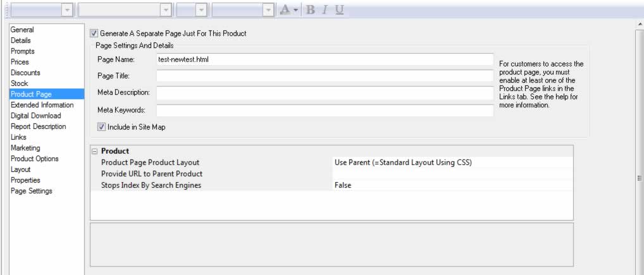Open the Extended Information section
Image resolution: width=644 pixels, height=275 pixels.
pyautogui.click(x=42, y=105)
